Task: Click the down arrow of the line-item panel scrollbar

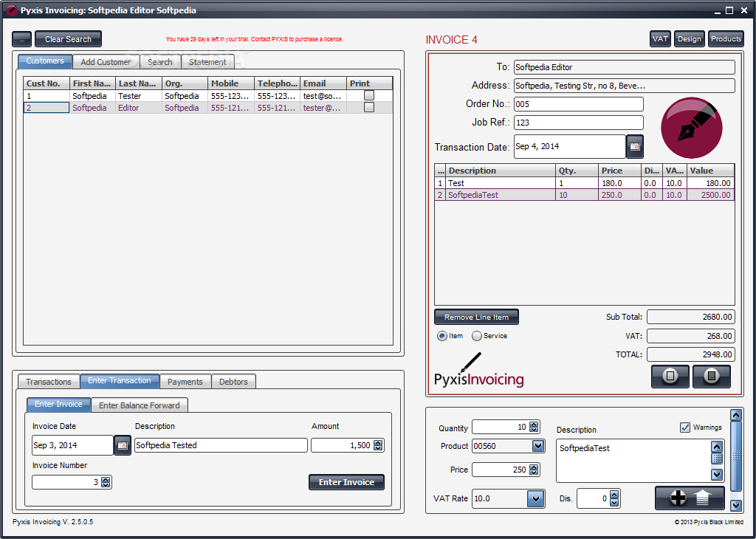Action: tap(736, 505)
